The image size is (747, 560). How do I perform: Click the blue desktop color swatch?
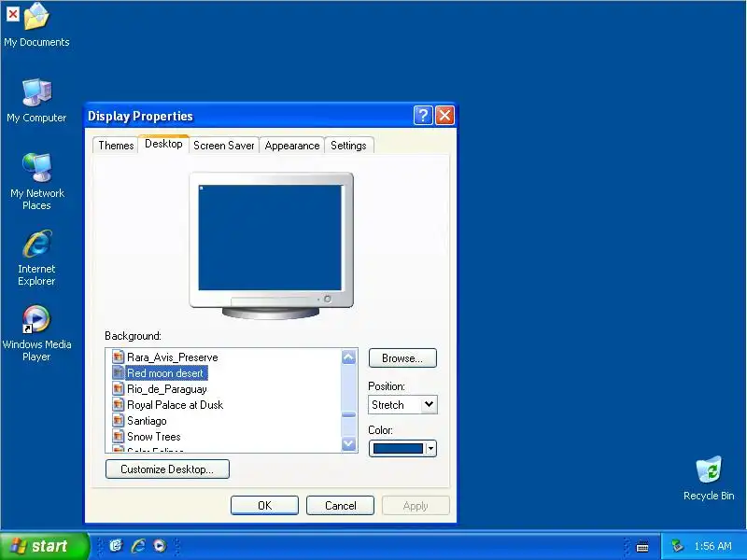[x=398, y=449]
